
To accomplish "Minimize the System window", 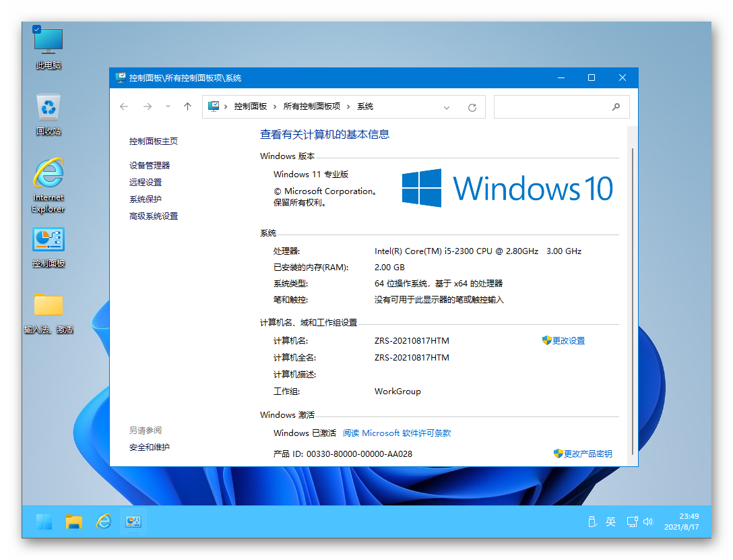I will (561, 77).
